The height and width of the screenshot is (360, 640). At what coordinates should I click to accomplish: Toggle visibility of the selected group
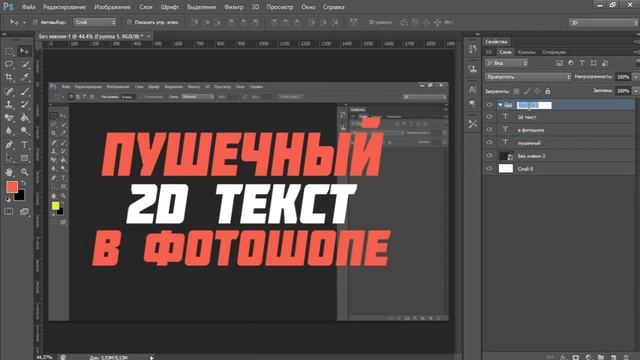pos(489,105)
